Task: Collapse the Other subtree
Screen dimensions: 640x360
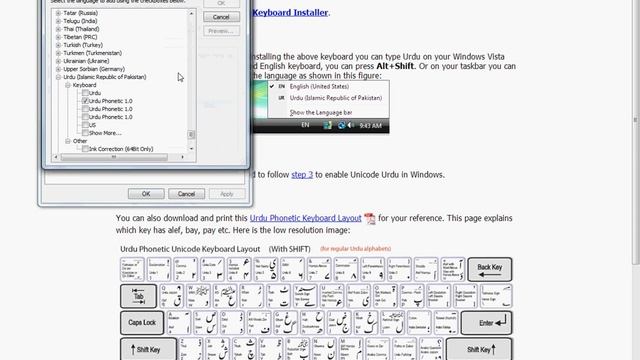Action: coord(68,141)
